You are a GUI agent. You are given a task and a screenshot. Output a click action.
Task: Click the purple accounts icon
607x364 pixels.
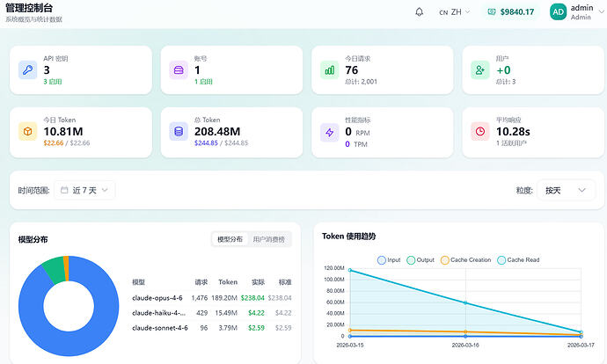(x=179, y=70)
